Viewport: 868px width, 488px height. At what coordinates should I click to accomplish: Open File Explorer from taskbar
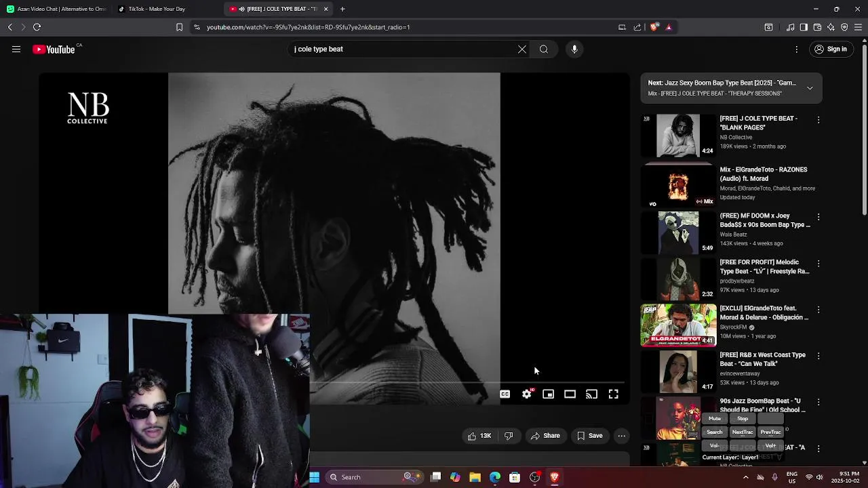475,477
